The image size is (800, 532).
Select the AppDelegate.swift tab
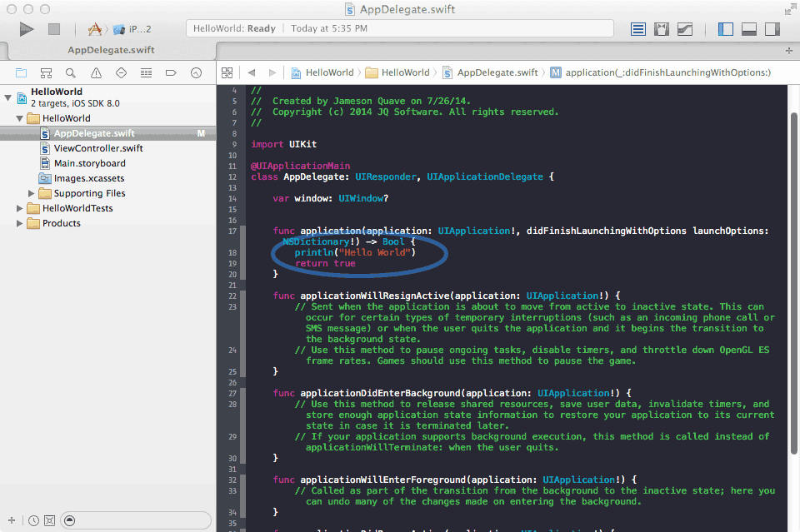[111, 50]
